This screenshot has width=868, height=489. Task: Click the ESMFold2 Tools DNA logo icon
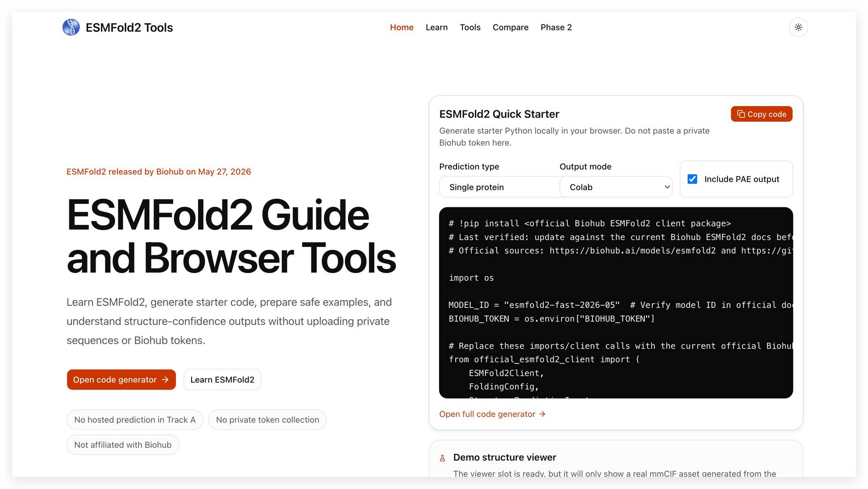click(71, 27)
